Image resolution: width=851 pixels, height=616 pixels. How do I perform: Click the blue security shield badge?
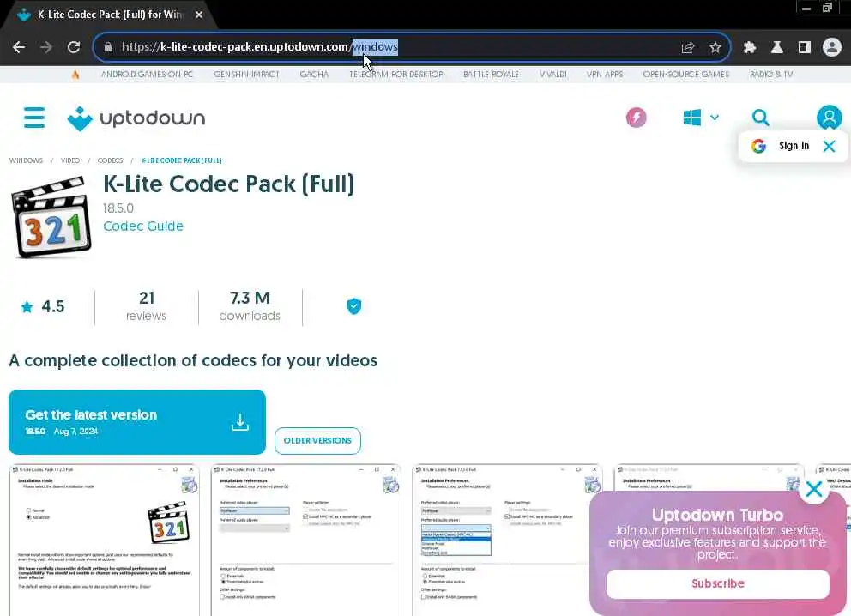pos(353,306)
